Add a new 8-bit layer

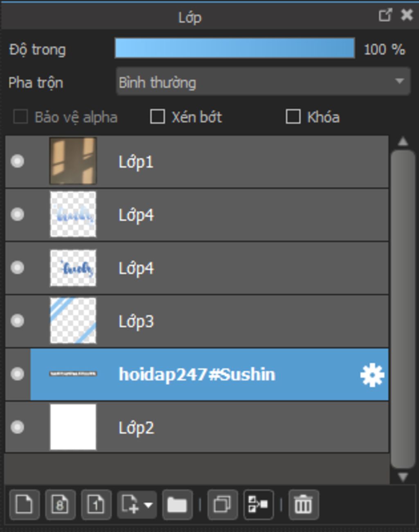pyautogui.click(x=60, y=504)
